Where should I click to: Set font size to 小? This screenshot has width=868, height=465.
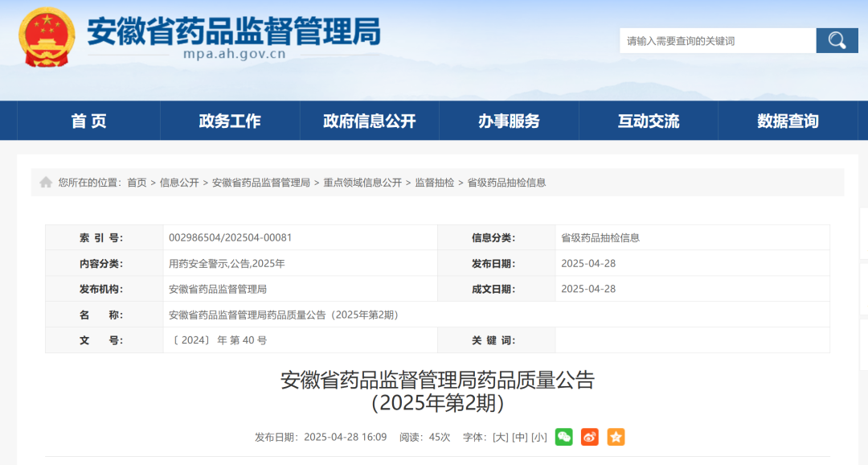pyautogui.click(x=539, y=438)
